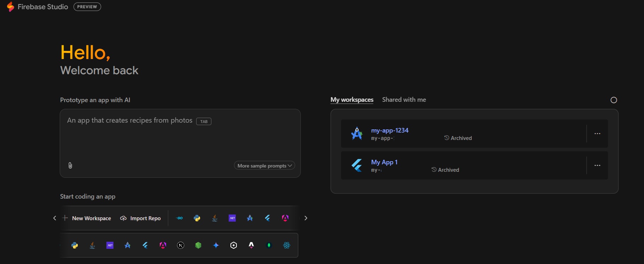
Task: Click Flutter icon of My App 1 workspace
Action: [x=357, y=165]
